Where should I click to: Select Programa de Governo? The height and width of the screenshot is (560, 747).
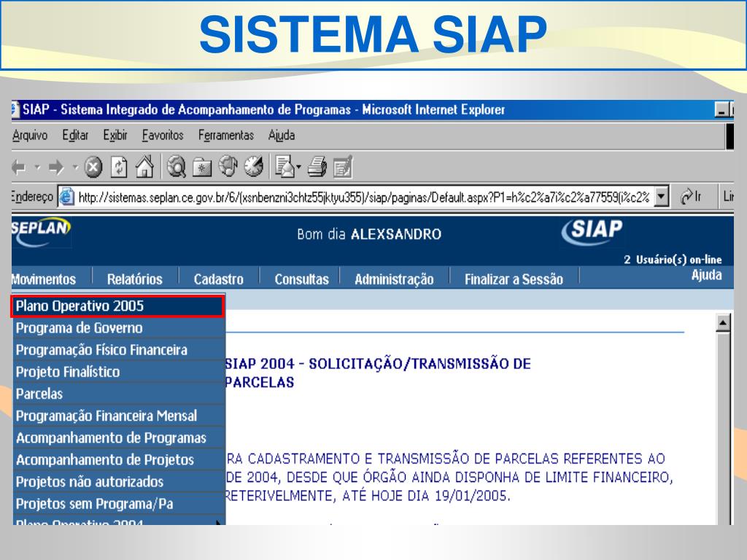click(x=119, y=327)
